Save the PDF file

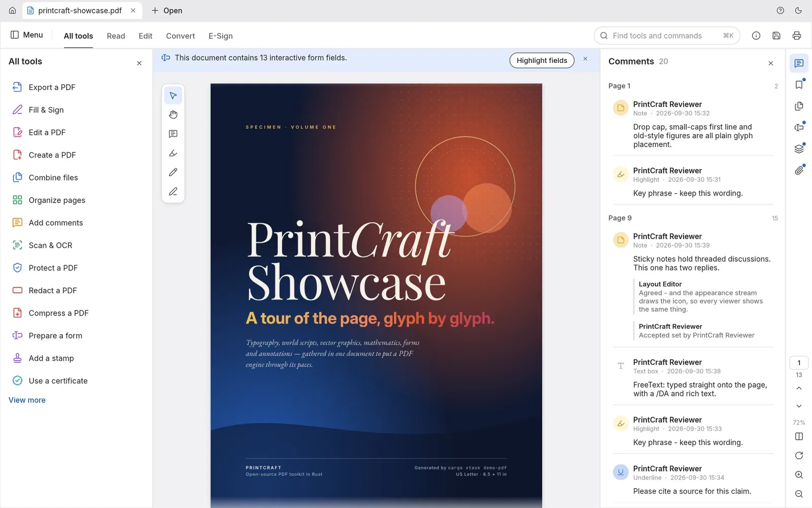(776, 36)
